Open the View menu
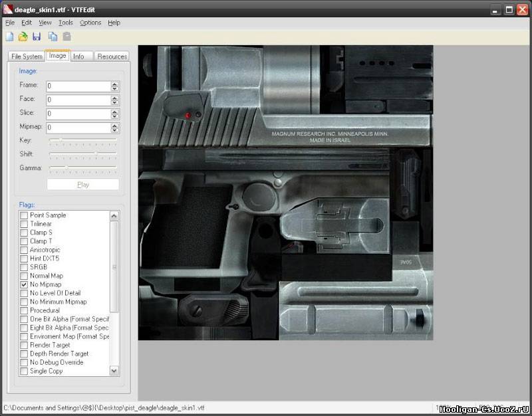 pos(45,23)
